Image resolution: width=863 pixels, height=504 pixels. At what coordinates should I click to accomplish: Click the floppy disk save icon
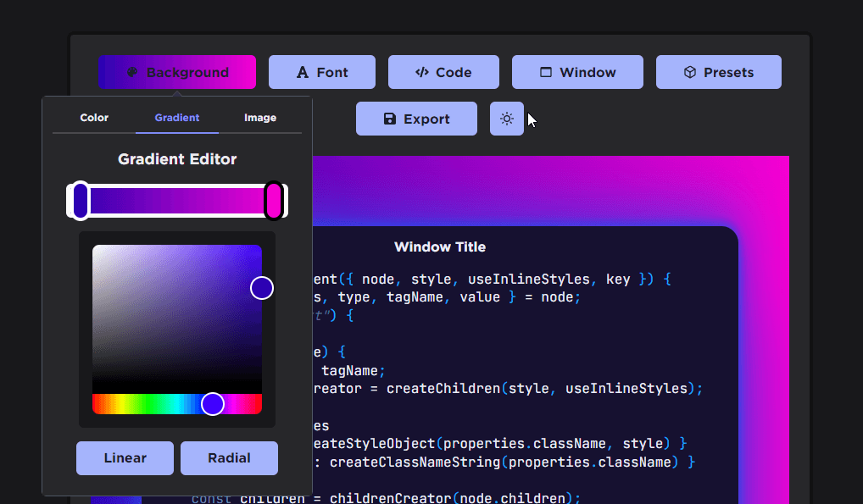pos(390,119)
